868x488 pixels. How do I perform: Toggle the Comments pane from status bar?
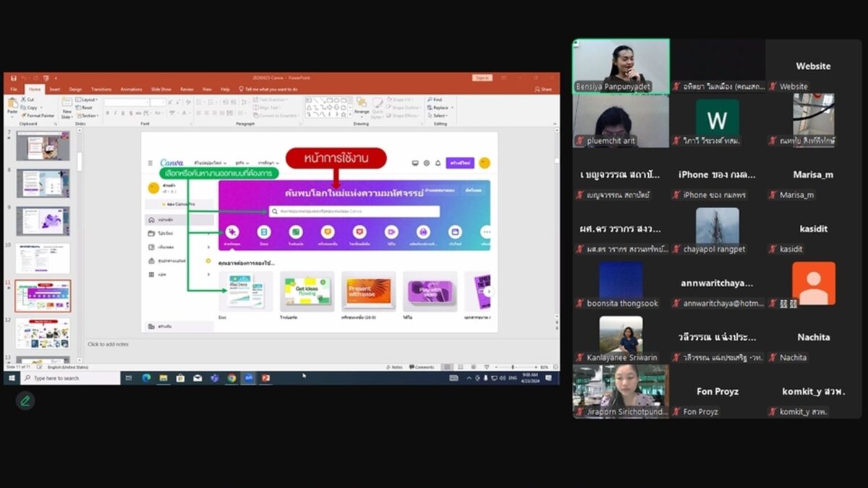tap(422, 367)
